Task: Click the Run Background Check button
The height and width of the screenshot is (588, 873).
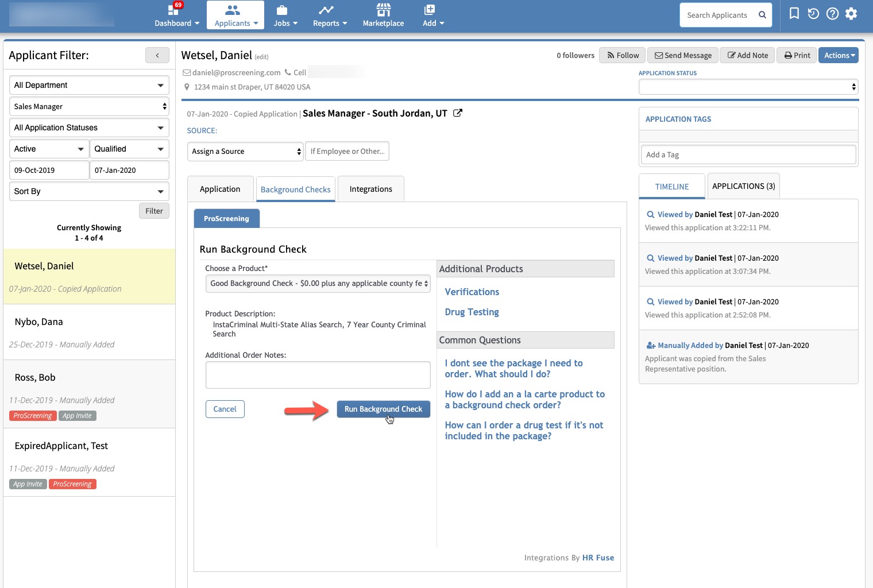Action: pos(383,409)
